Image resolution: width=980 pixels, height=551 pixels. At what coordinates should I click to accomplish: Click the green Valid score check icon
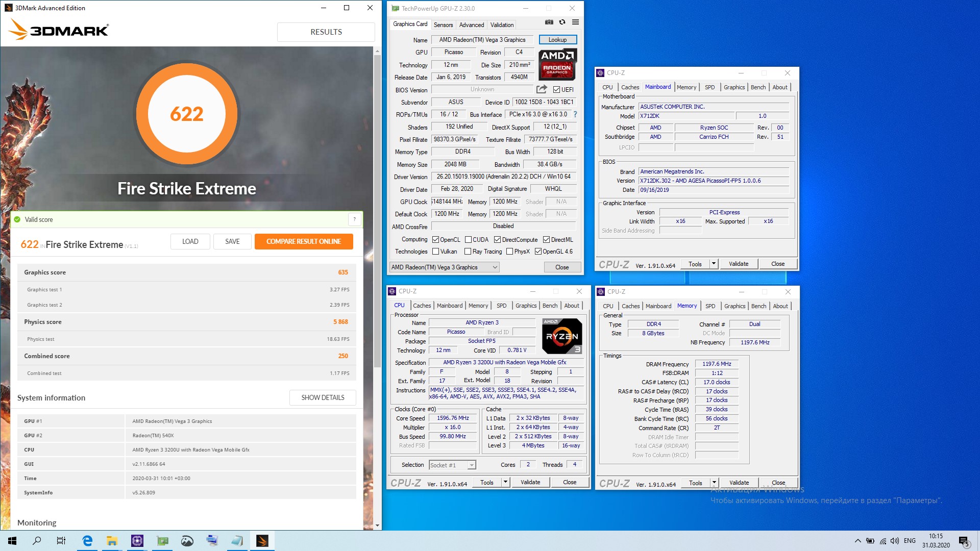point(17,219)
